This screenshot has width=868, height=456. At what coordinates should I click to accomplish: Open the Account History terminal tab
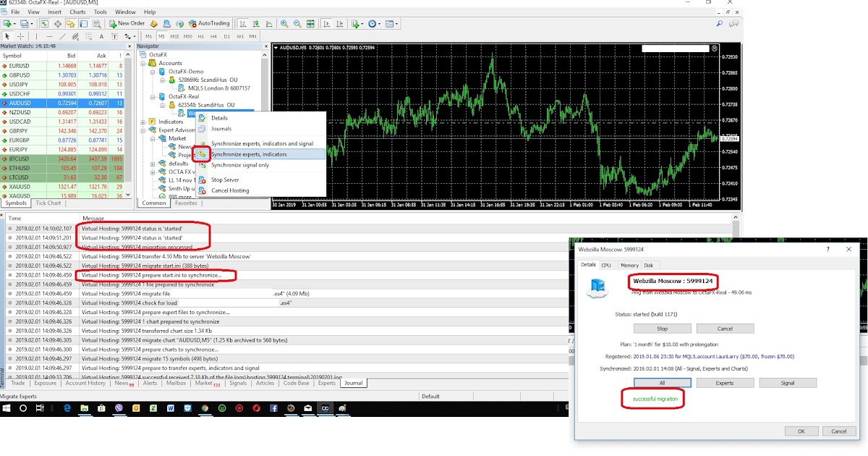click(85, 383)
